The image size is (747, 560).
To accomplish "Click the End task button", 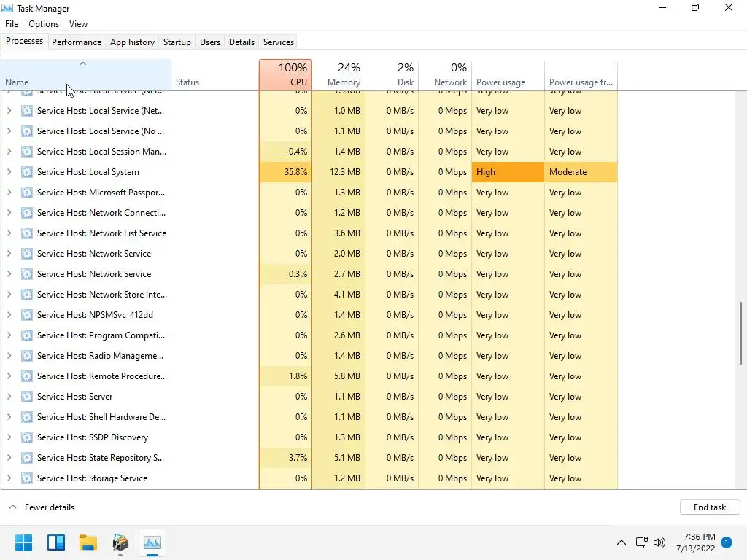I will click(x=710, y=507).
